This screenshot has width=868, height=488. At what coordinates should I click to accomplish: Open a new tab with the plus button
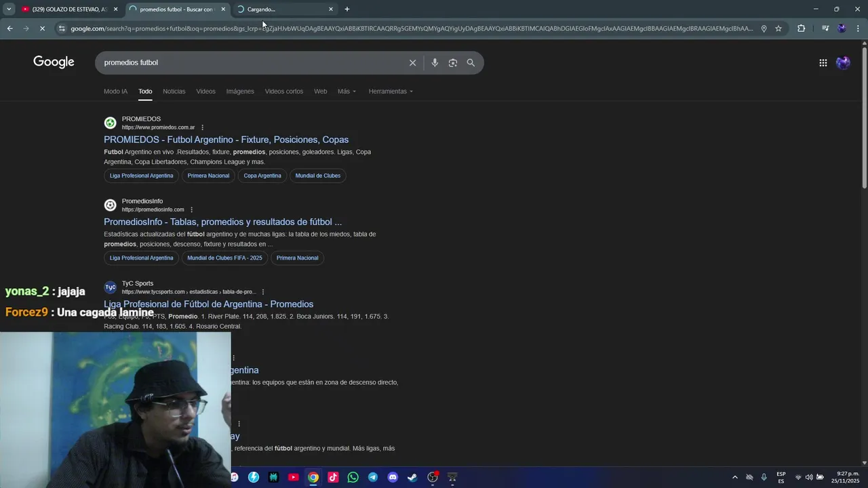tap(347, 9)
